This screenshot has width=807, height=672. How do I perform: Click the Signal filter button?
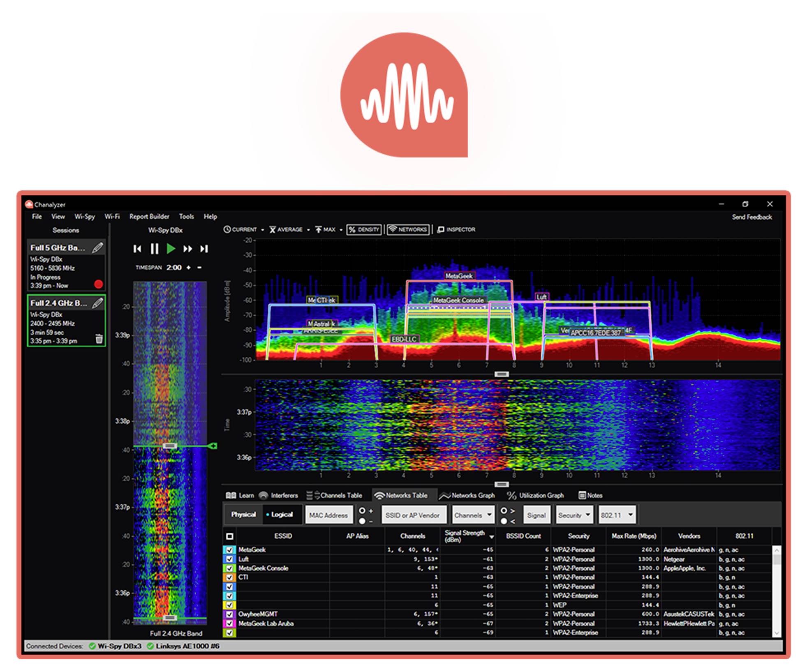536,514
